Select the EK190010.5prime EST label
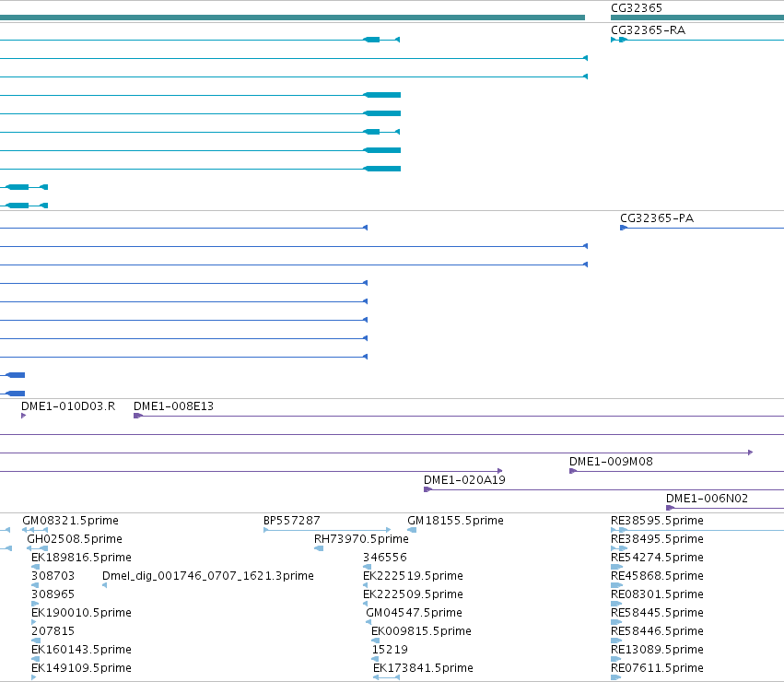The width and height of the screenshot is (784, 682). point(81,613)
